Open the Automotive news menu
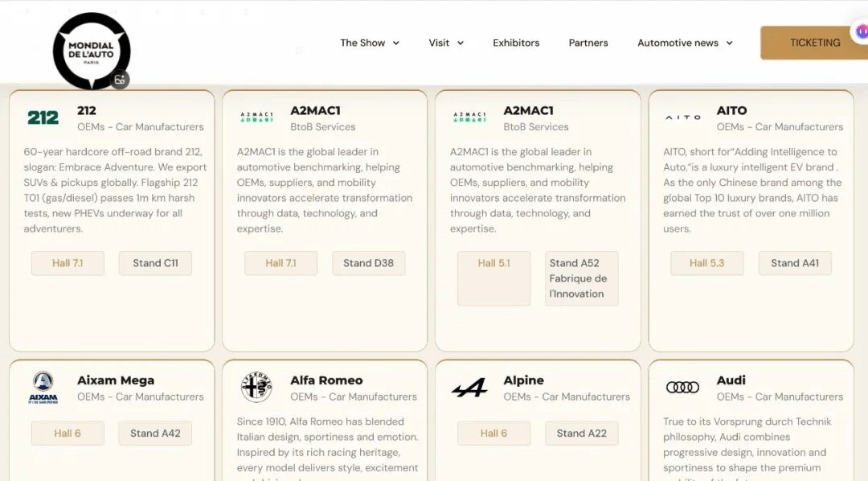 678,43
